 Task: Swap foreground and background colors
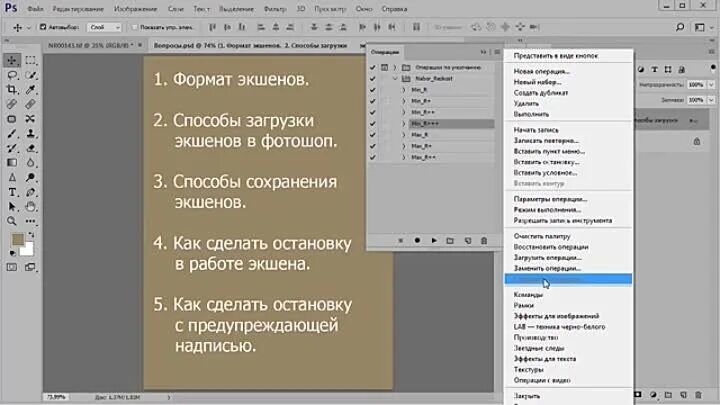tap(31, 235)
